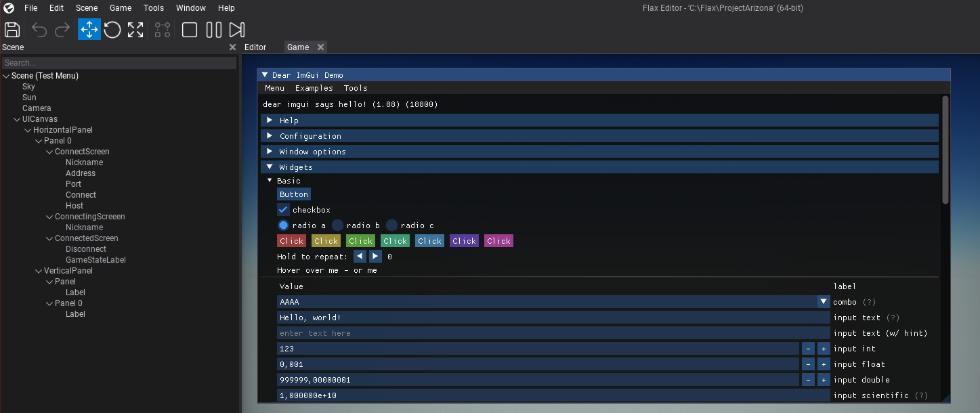This screenshot has width=980, height=413.
Task: Redo with the right curved arrow icon
Action: point(62,30)
